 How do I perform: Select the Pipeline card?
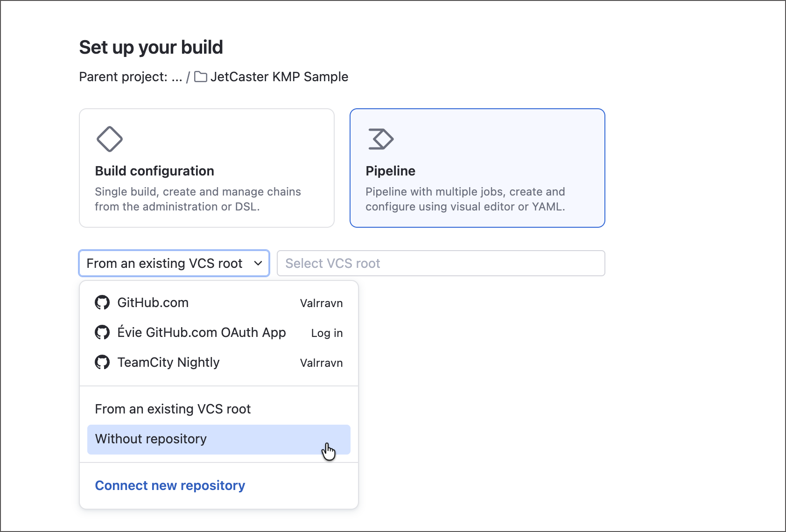tap(477, 168)
